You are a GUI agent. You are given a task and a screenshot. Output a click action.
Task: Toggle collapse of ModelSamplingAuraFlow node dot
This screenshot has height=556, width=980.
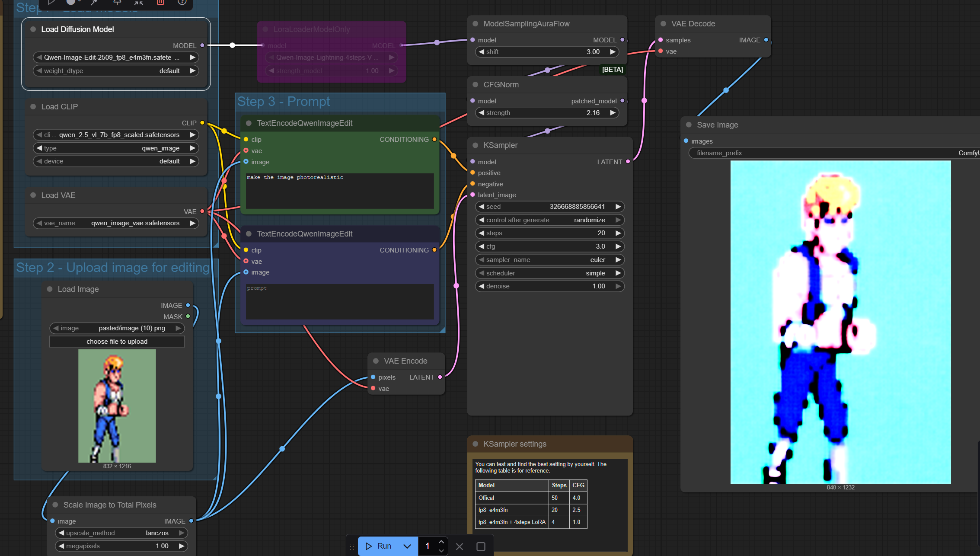click(x=475, y=24)
